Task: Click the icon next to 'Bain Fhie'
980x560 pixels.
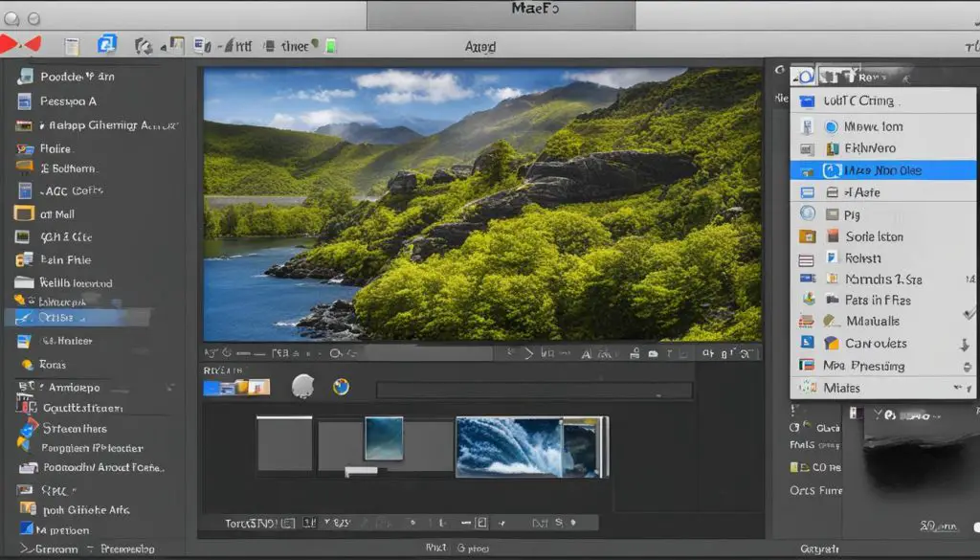Action: [24, 259]
